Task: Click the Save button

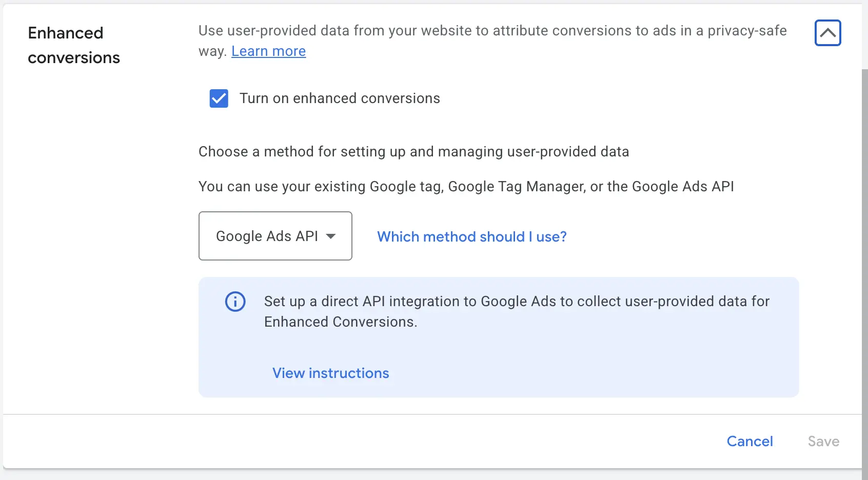Action: point(823,441)
